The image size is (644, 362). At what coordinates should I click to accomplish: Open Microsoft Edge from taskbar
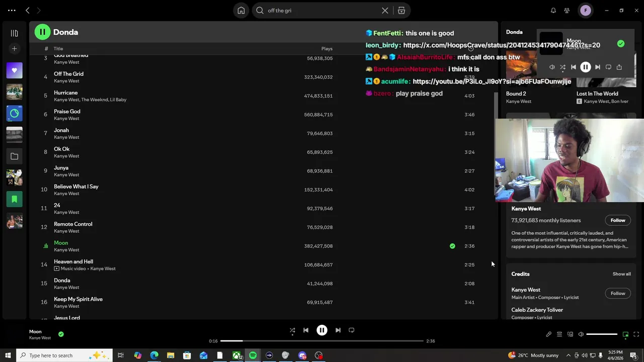tap(154, 355)
